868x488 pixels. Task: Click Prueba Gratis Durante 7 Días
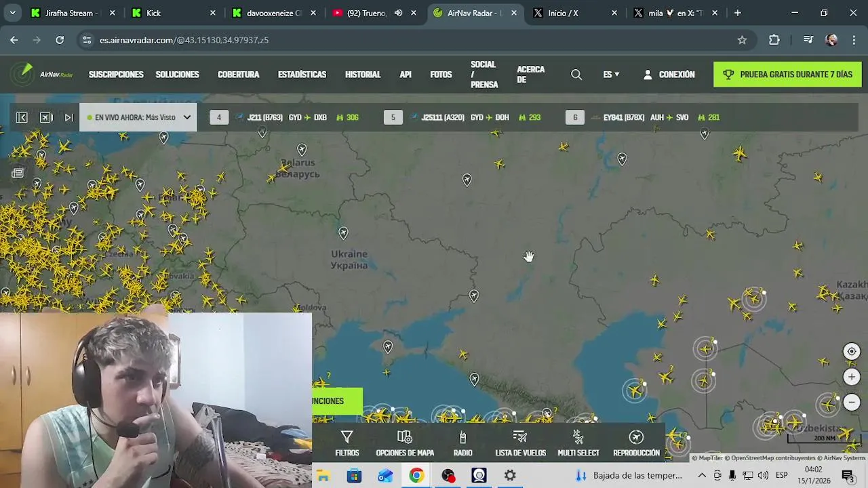click(787, 75)
